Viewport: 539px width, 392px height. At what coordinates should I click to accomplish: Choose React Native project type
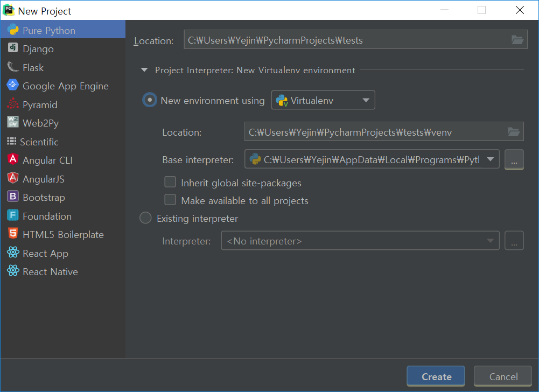[63, 271]
